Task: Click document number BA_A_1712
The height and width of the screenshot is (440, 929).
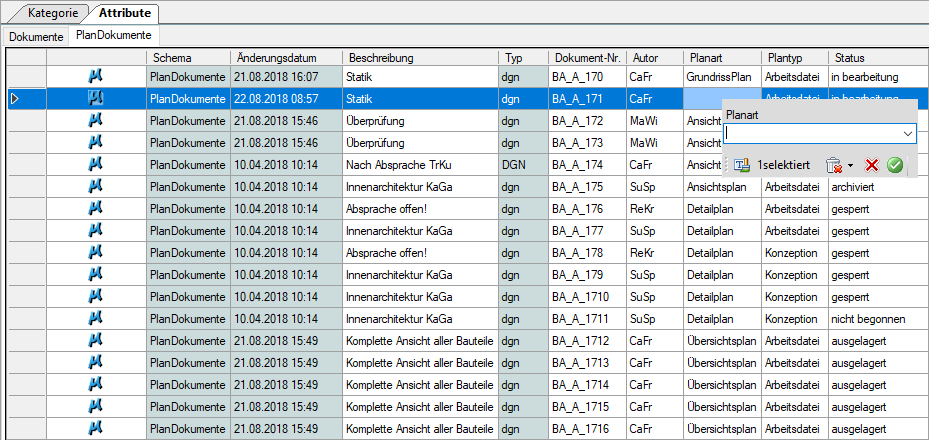Action: [x=588, y=341]
